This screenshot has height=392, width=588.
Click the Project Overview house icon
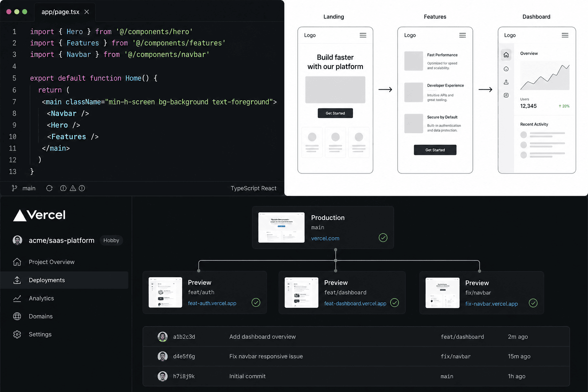tap(17, 262)
